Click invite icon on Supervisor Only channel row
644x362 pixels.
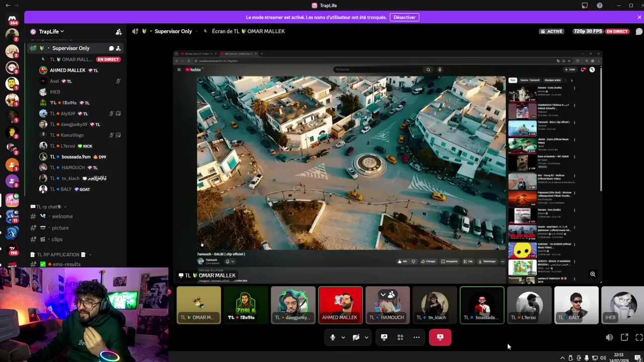(118, 48)
